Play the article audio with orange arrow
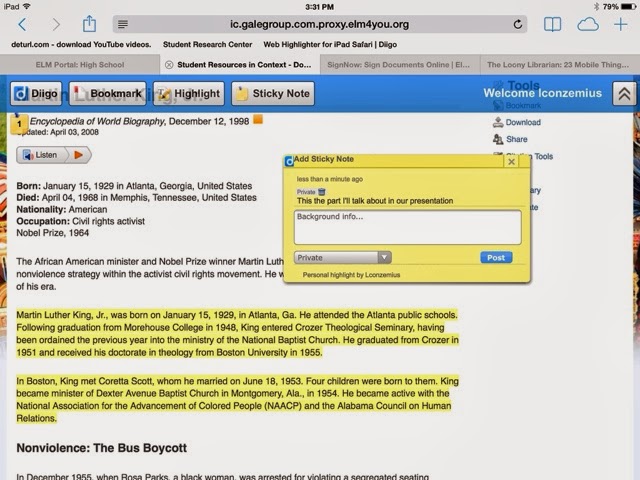640x480 pixels. coord(79,155)
